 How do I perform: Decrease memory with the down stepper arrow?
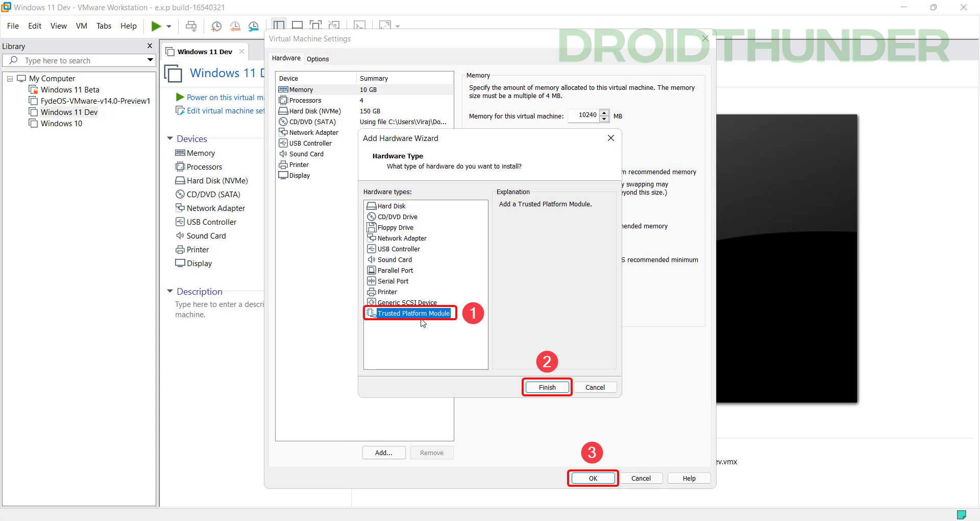click(x=604, y=119)
